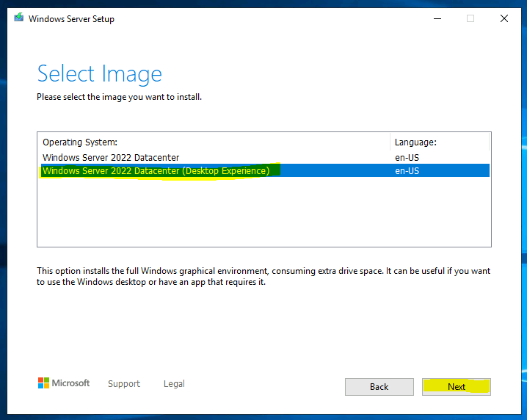
Task: Select Windows Server 2022 Datacenter (Desktop Experience)
Action: (x=265, y=170)
